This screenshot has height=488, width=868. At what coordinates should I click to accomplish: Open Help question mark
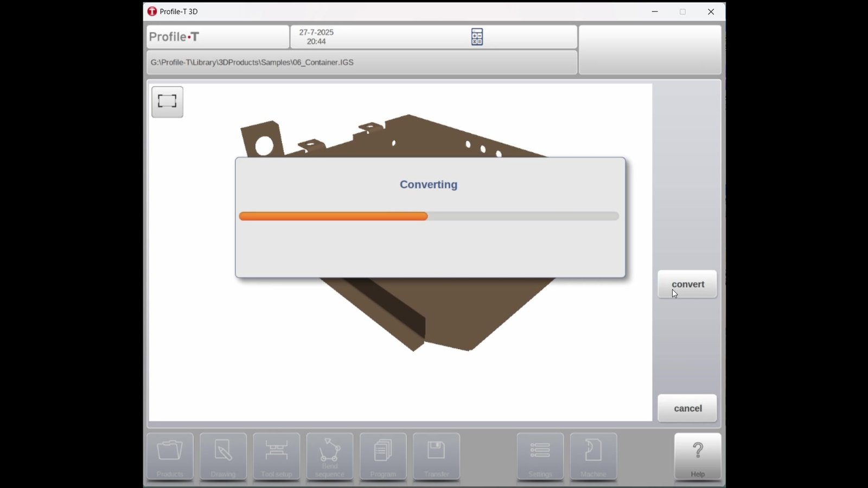698,457
